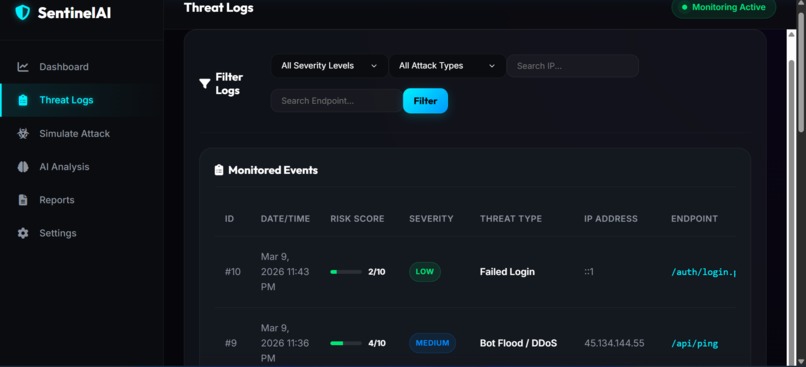Open the All Severity Levels dropdown
The height and width of the screenshot is (367, 806).
(x=329, y=66)
